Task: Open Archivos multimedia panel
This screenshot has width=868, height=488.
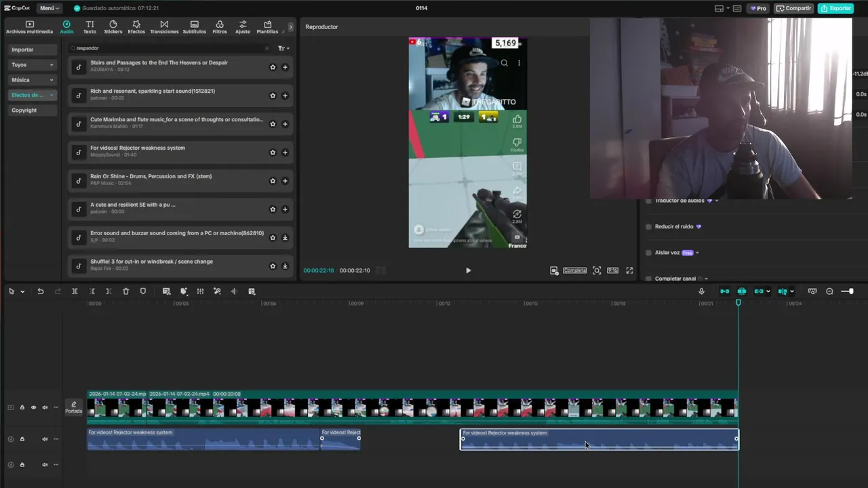Action: [29, 27]
